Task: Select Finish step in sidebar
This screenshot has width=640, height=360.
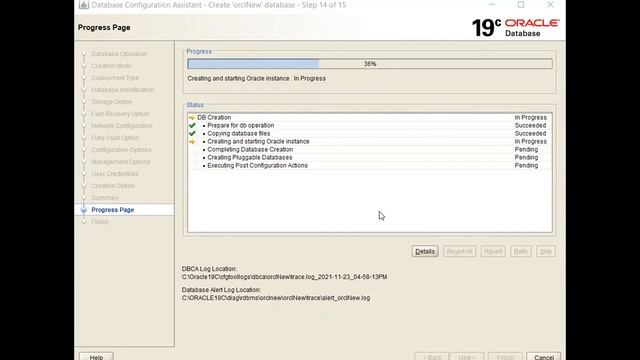Action: point(100,222)
